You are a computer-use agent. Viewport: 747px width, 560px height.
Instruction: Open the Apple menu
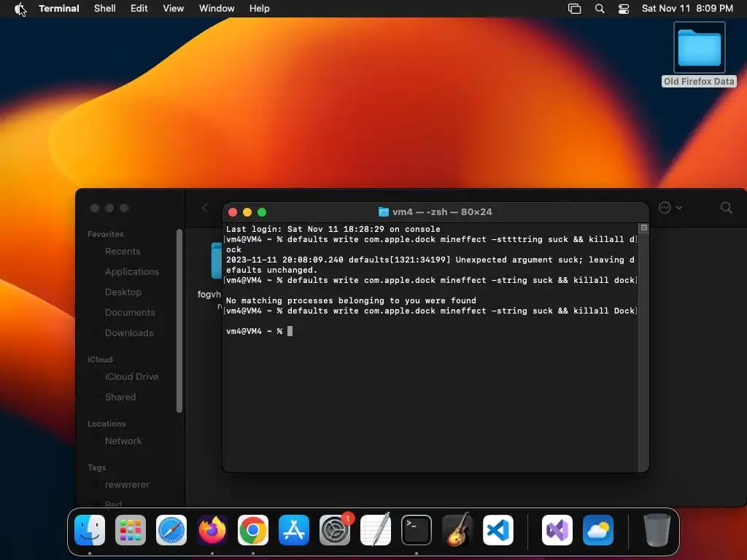(19, 9)
